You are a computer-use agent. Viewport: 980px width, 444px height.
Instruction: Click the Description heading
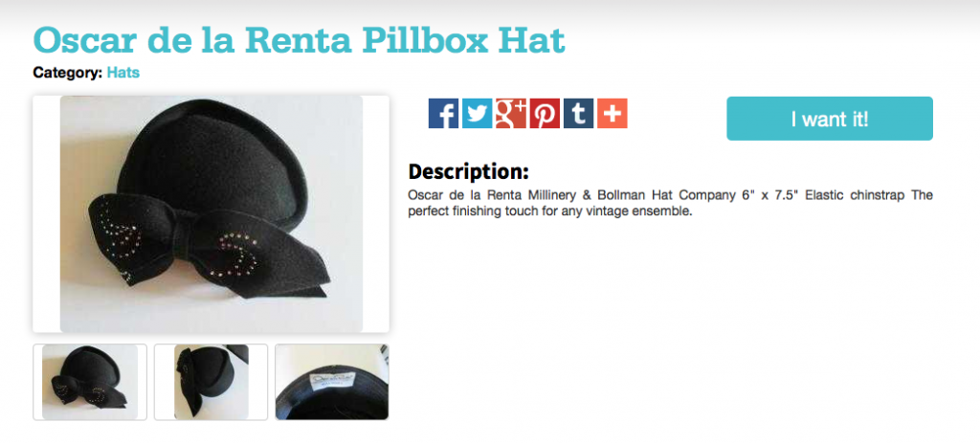468,170
